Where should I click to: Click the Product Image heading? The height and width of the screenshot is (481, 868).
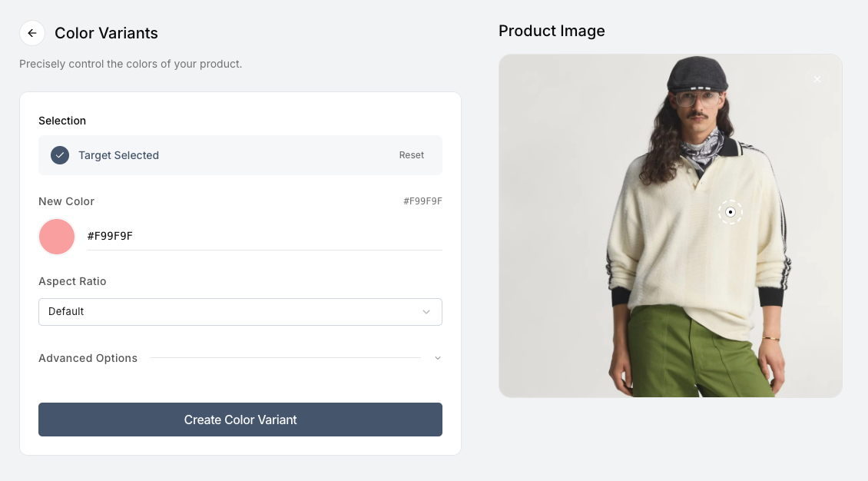(552, 31)
